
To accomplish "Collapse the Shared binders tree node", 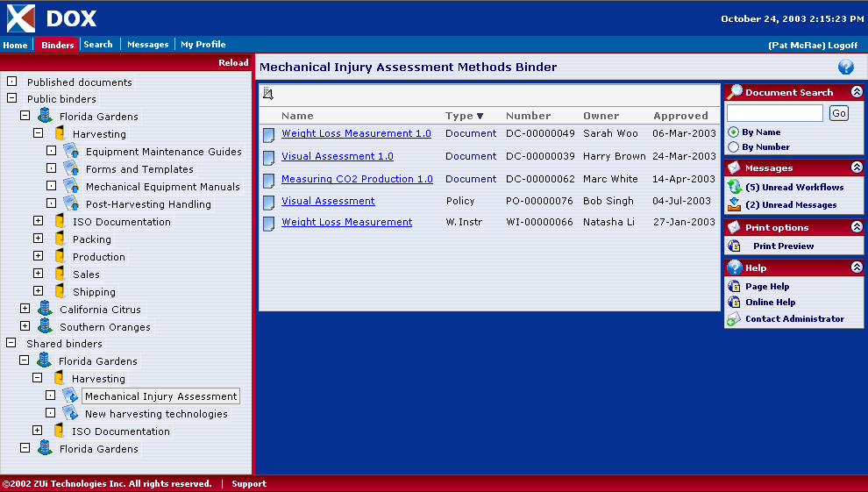I will tap(11, 343).
